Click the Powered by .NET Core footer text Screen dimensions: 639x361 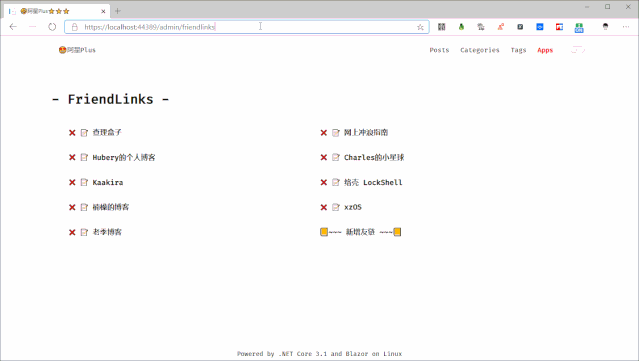320,354
